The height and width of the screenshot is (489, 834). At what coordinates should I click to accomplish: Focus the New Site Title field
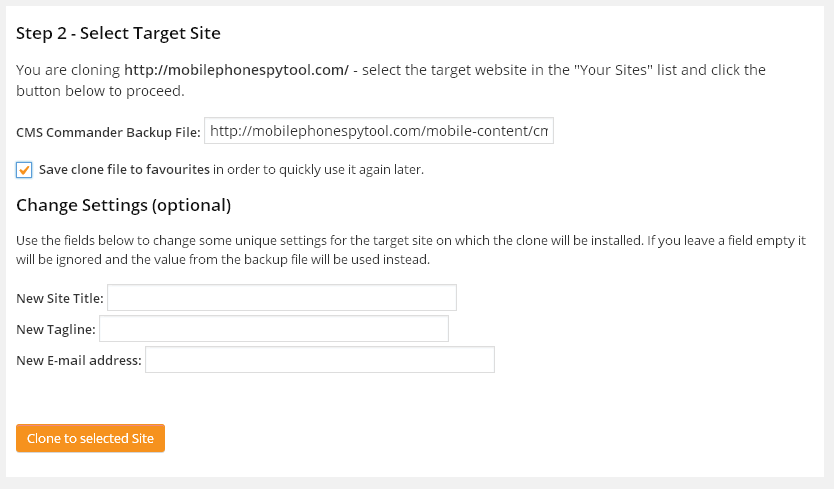click(282, 297)
